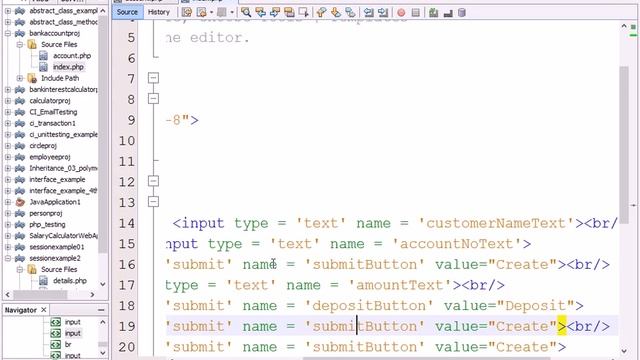Click the Projects horizontal scroll-right arrow
Screen dimensions: 640x360
coord(93,294)
